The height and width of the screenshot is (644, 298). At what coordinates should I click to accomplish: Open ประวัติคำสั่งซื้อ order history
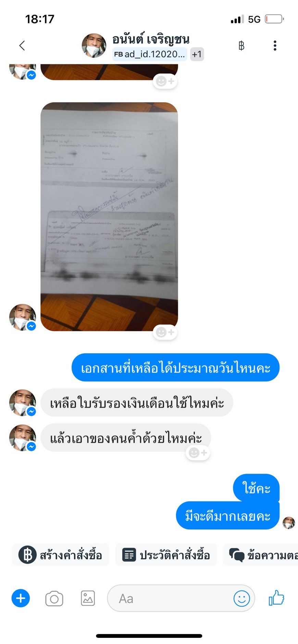point(166,555)
